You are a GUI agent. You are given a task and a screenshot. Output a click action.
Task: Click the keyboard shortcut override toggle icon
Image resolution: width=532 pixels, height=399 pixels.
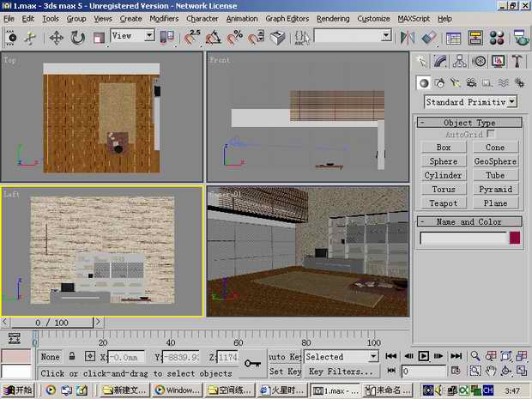pos(277,38)
